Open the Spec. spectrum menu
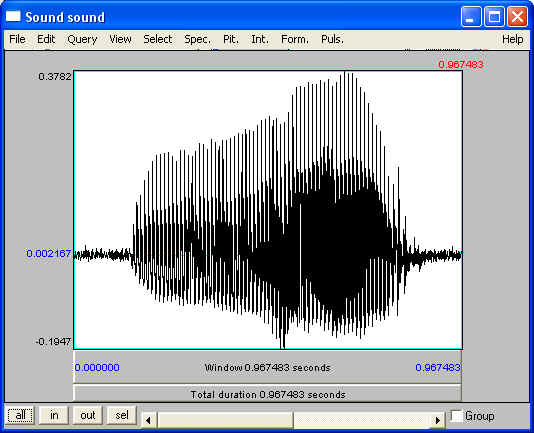Viewport: 534px width, 433px height. (197, 39)
